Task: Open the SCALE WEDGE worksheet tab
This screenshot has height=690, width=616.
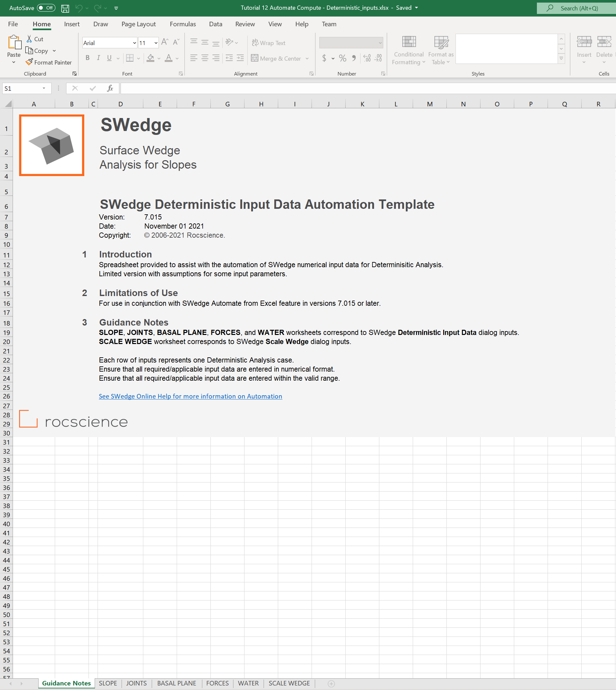Action: (x=290, y=683)
